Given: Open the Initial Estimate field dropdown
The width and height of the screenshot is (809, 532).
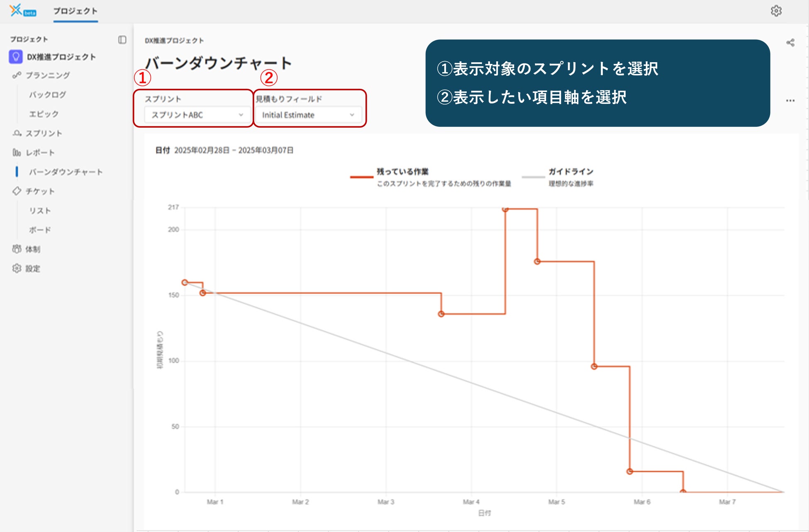Looking at the screenshot, I should [308, 115].
